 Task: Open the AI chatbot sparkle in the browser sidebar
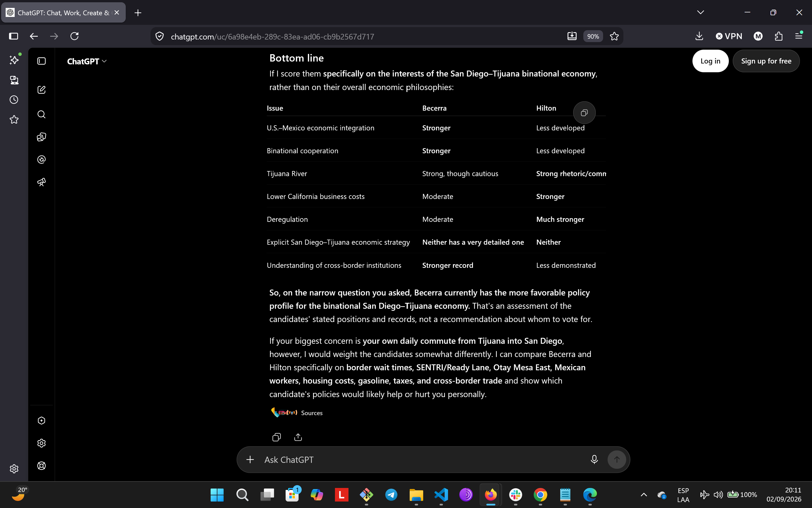click(14, 60)
